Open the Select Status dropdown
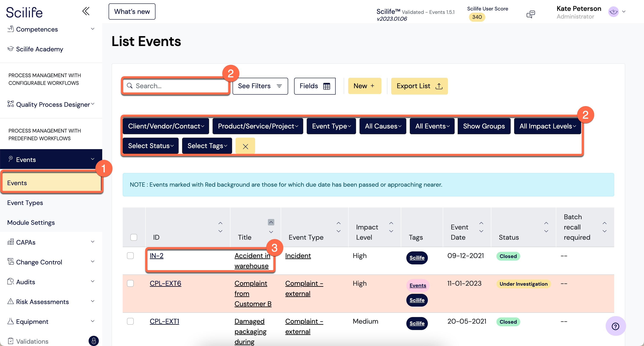This screenshot has height=346, width=644. (151, 146)
